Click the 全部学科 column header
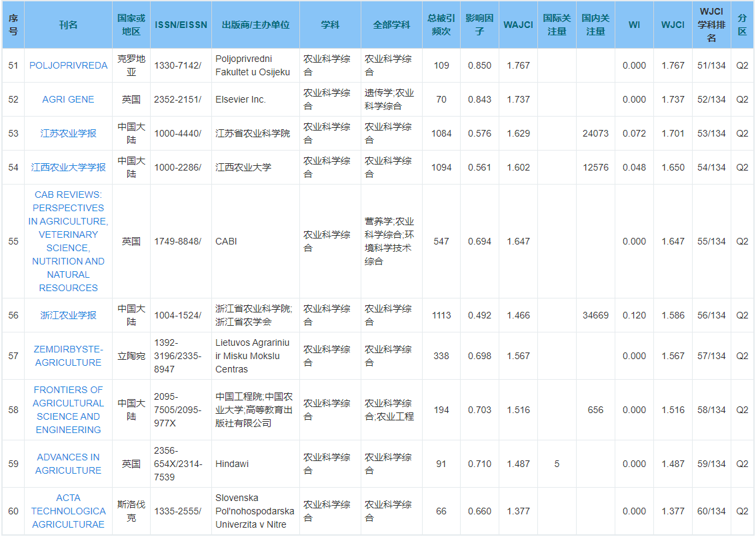The height and width of the screenshot is (537, 756). point(391,25)
